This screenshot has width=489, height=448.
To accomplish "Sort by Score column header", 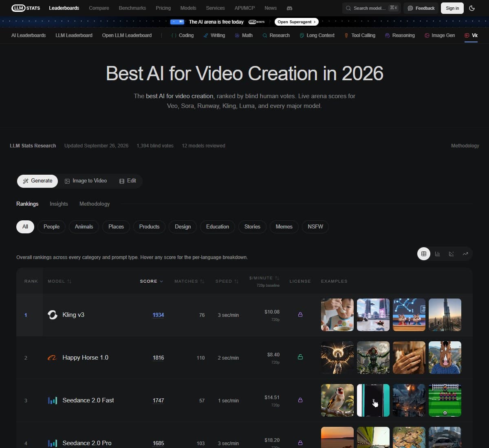I will pyautogui.click(x=151, y=281).
